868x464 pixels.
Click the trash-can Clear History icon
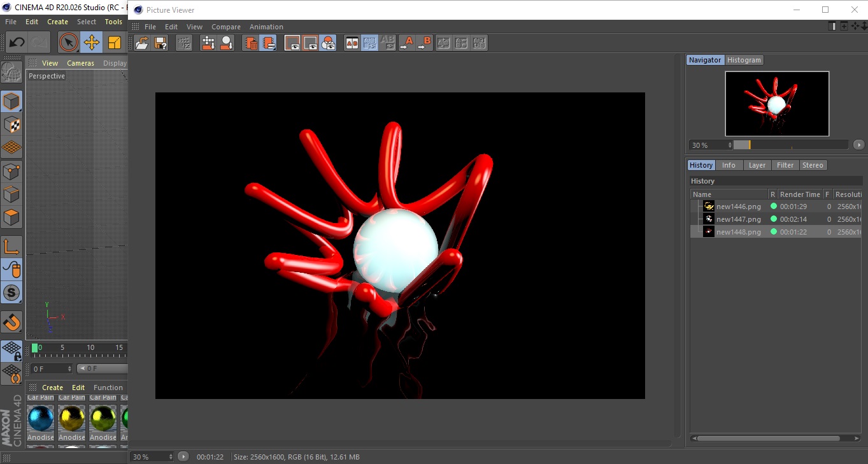click(x=252, y=43)
